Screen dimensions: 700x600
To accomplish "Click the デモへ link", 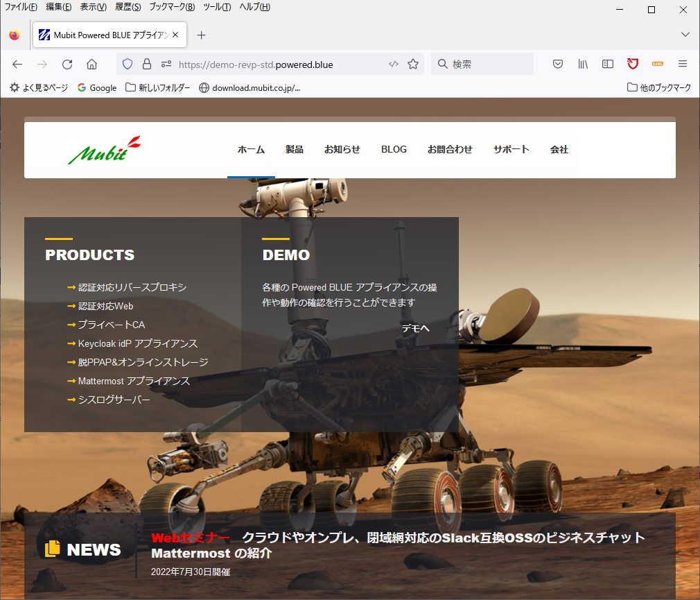I will (415, 328).
